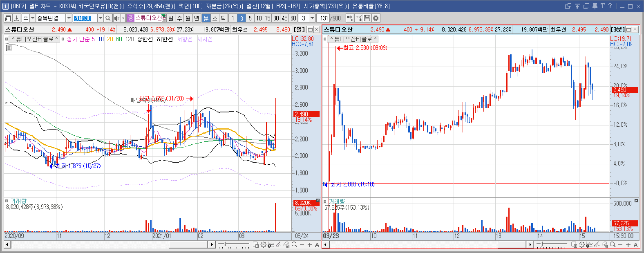Select the 30-minute interval button
Screen dimensions: 644x253
[276, 18]
